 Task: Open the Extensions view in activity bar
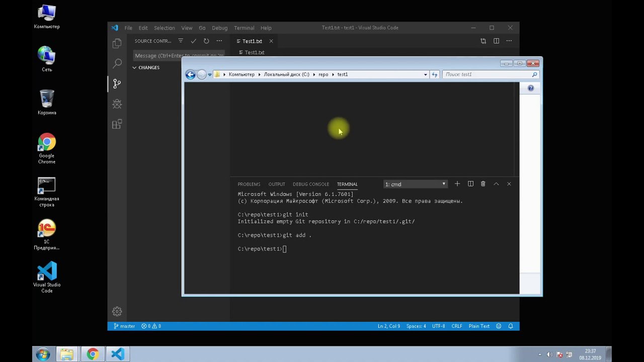(x=117, y=124)
